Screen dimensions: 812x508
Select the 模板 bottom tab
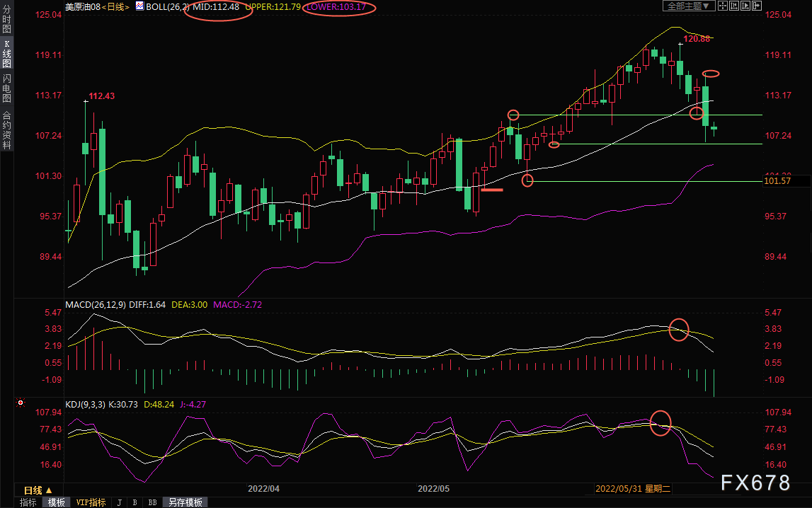(56, 502)
